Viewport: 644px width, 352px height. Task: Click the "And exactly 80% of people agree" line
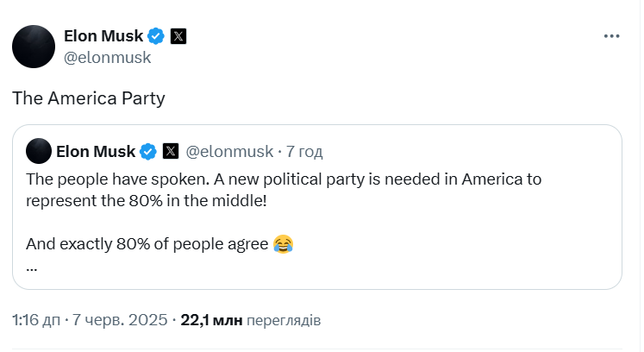(x=147, y=244)
